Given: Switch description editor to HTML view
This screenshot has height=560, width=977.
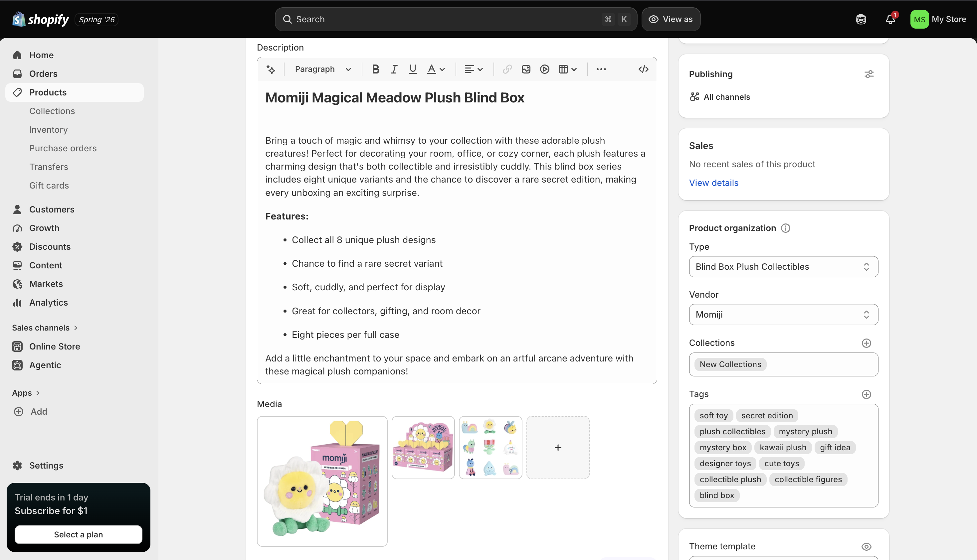Looking at the screenshot, I should pyautogui.click(x=643, y=69).
